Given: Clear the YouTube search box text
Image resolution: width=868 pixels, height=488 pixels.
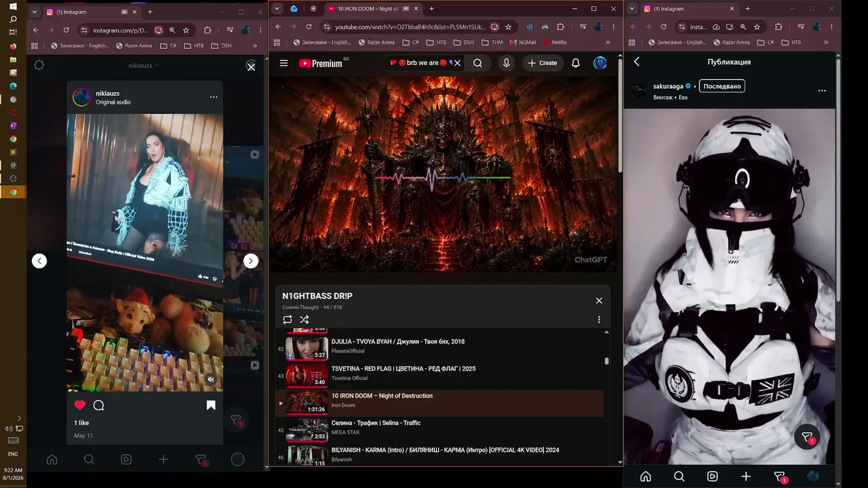Looking at the screenshot, I should pyautogui.click(x=457, y=63).
